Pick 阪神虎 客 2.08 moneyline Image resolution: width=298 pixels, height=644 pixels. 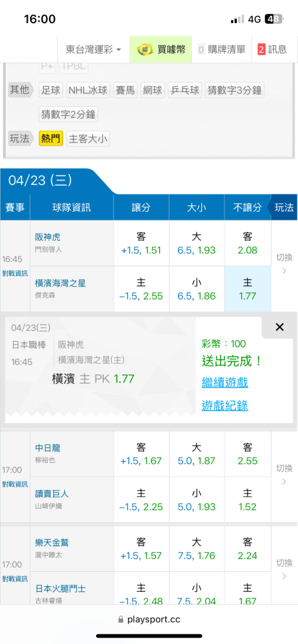(x=248, y=243)
